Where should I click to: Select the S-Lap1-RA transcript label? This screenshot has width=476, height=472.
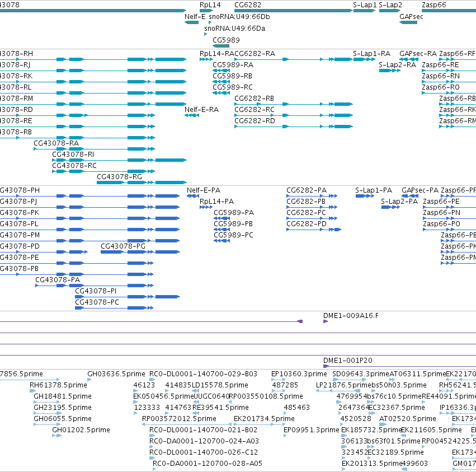click(x=371, y=54)
